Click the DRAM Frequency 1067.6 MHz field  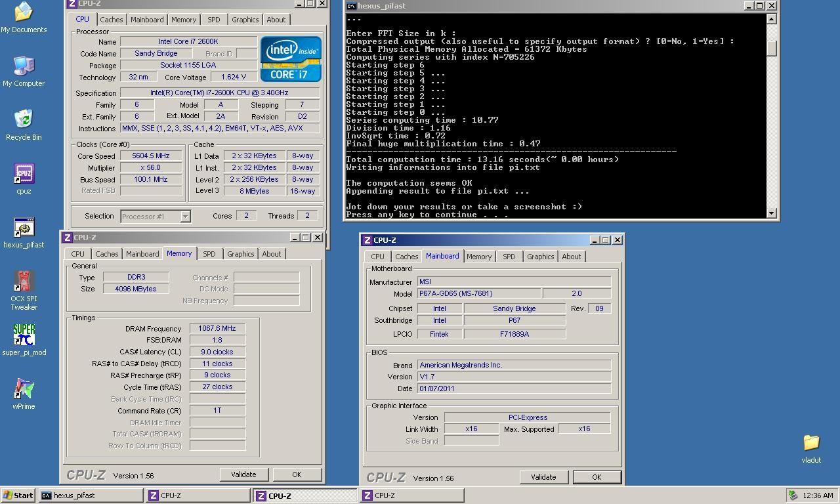pyautogui.click(x=217, y=328)
